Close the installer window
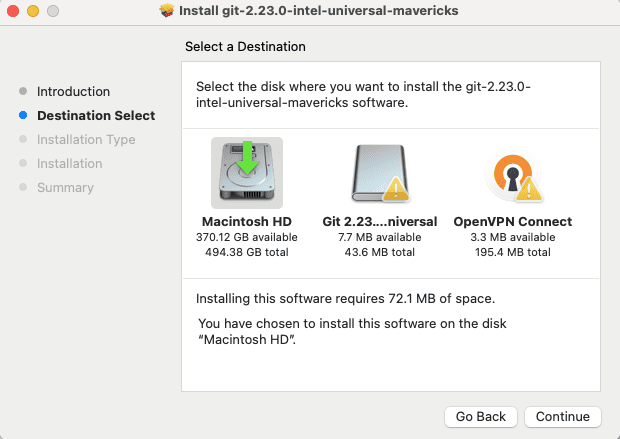 13,11
